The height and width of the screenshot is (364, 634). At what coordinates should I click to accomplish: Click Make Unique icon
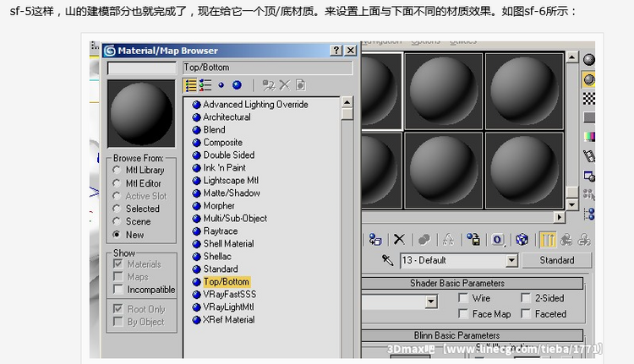coord(448,240)
